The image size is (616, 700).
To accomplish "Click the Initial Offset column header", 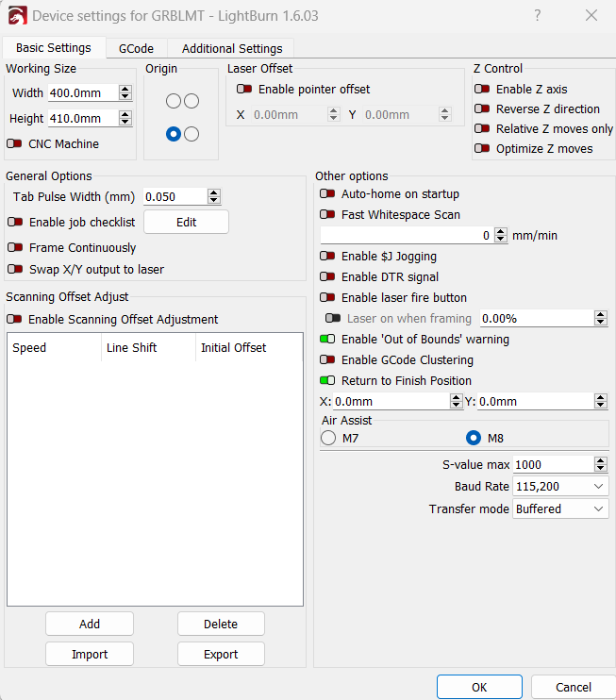I will tap(249, 347).
